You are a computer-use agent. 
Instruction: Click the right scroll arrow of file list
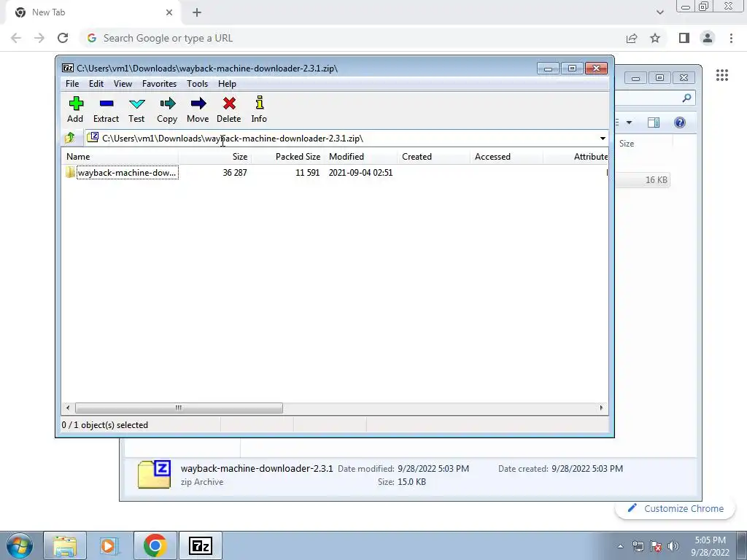pyautogui.click(x=601, y=408)
